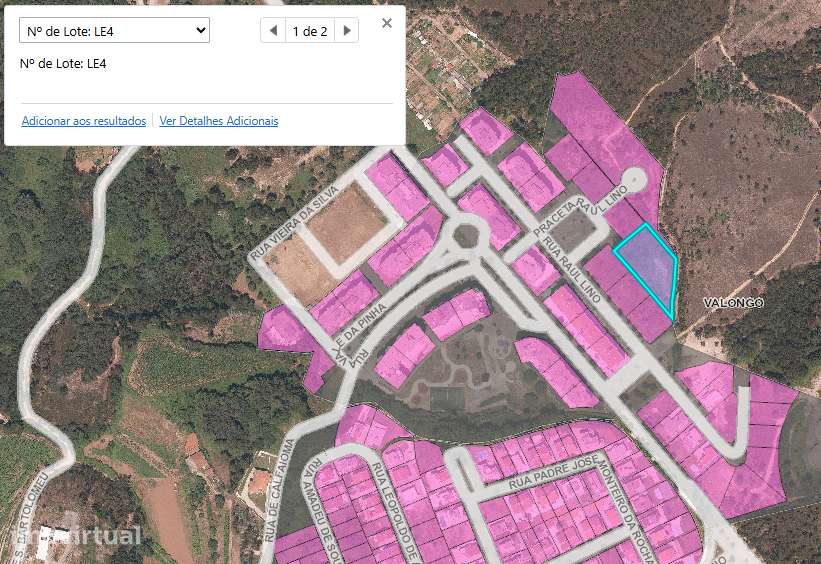Image resolution: width=821 pixels, height=564 pixels.
Task: Click the cul-de-sac circle of Praceta Raul Lino
Action: [634, 181]
